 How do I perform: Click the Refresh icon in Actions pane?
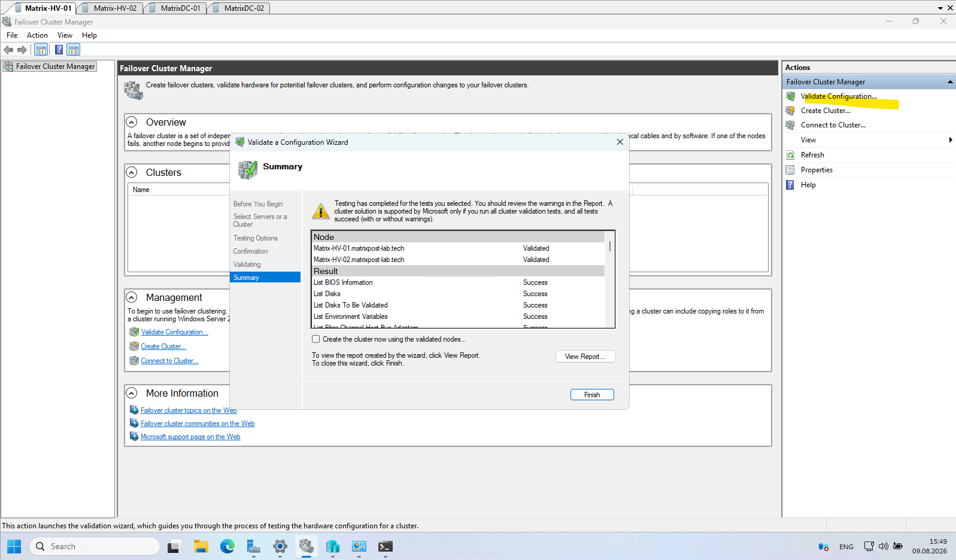(790, 155)
